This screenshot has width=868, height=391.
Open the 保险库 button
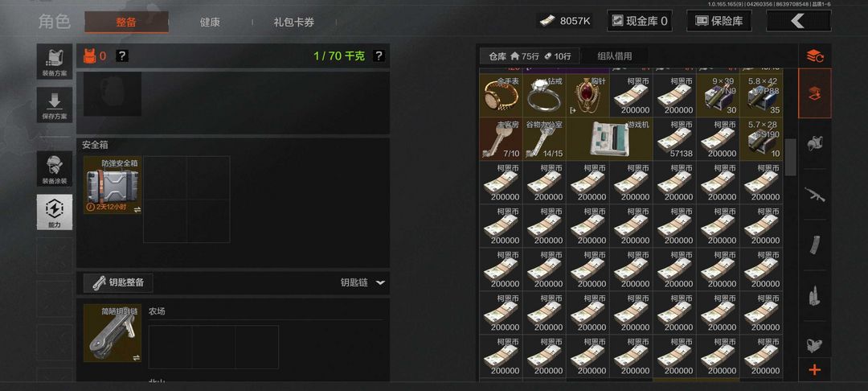[719, 22]
